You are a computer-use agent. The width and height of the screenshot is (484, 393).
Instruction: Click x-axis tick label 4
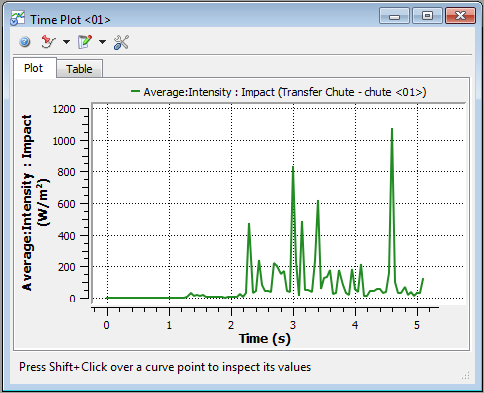pos(355,325)
